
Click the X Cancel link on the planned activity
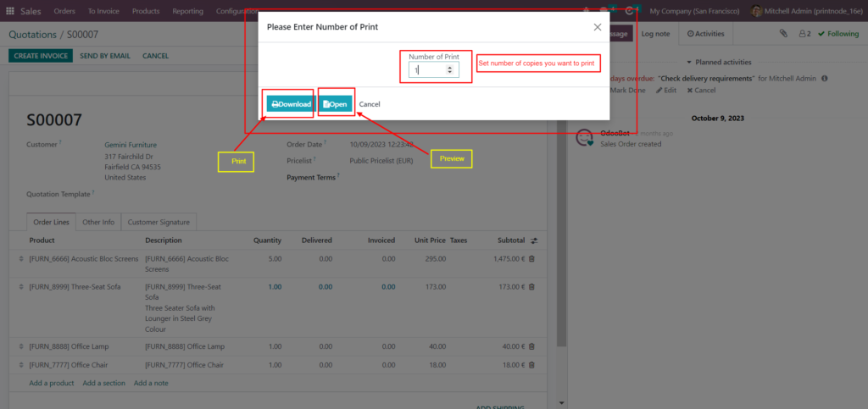(701, 90)
